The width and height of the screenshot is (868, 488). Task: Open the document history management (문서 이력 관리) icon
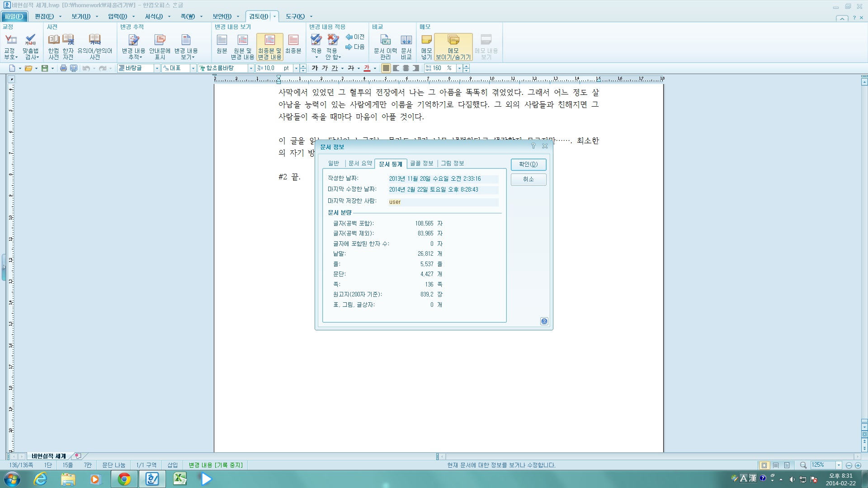[385, 46]
